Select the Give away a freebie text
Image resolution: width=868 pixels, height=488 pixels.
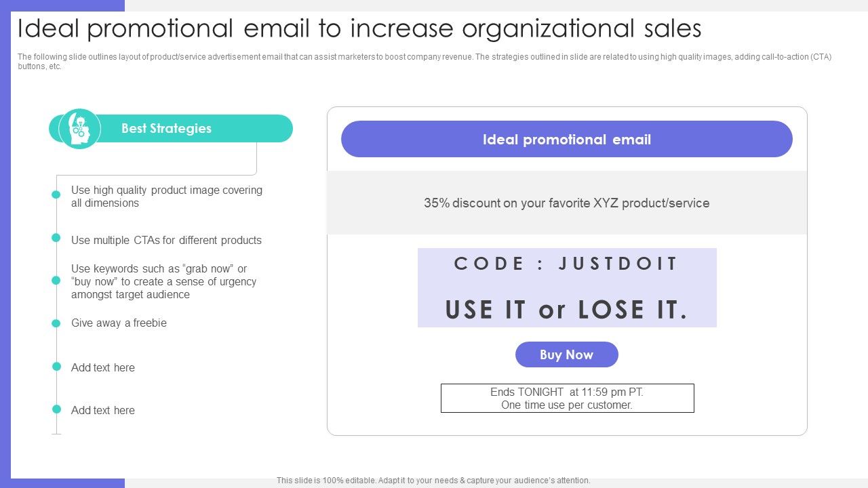tap(119, 323)
